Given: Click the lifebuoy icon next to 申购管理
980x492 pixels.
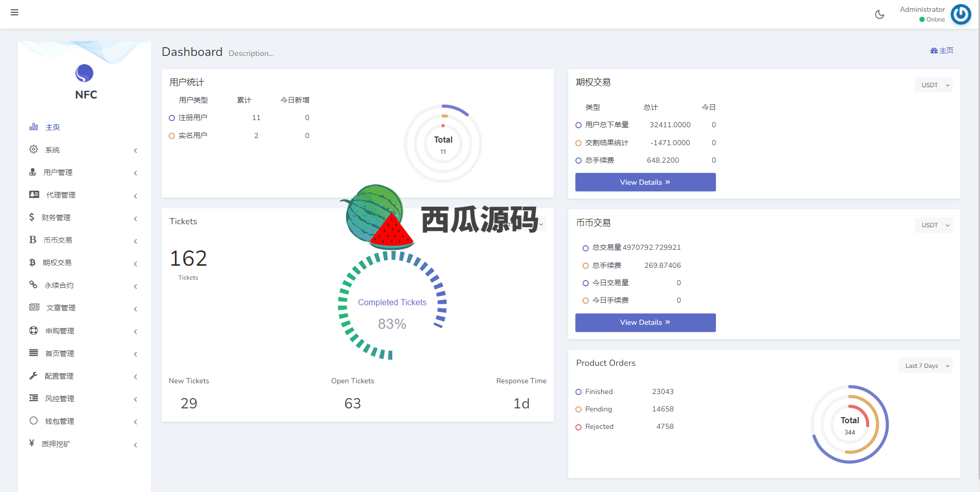Looking at the screenshot, I should tap(34, 330).
